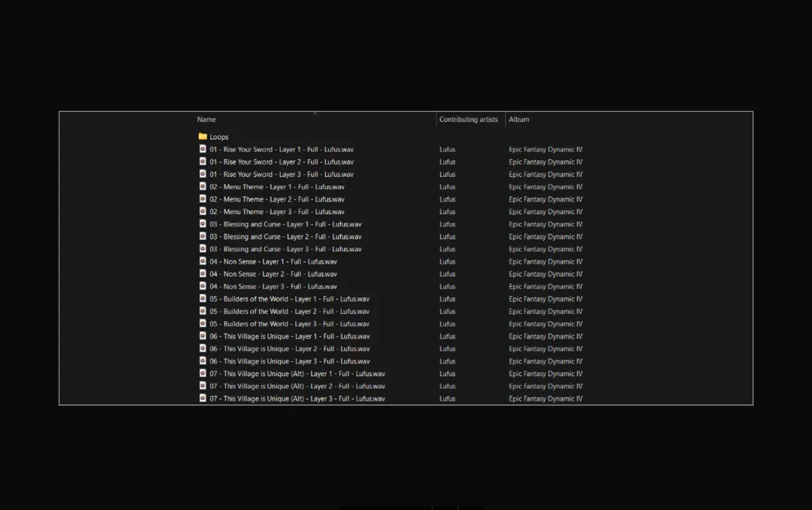
Task: Click audio file icon for Rise Your Sword Layer 1
Action: 202,149
